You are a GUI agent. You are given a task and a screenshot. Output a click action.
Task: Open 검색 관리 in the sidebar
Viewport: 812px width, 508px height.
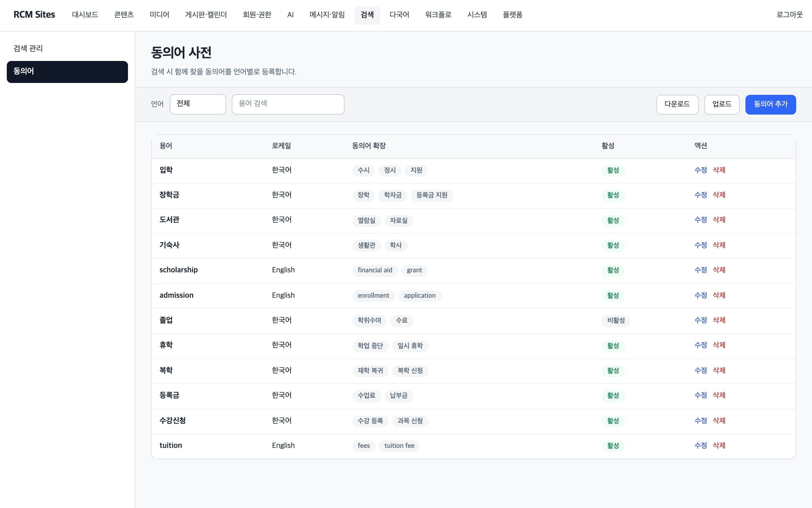(67, 49)
